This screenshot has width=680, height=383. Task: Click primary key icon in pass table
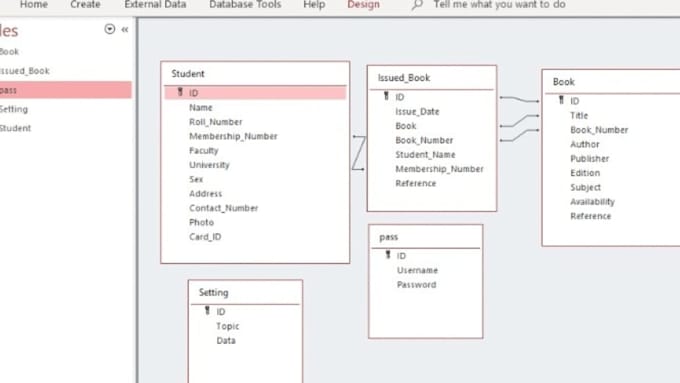pyautogui.click(x=388, y=255)
